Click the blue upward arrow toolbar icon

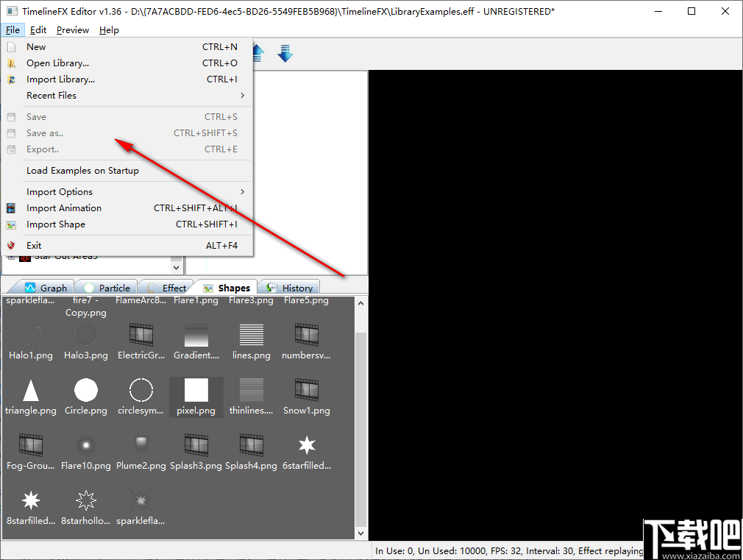(257, 53)
